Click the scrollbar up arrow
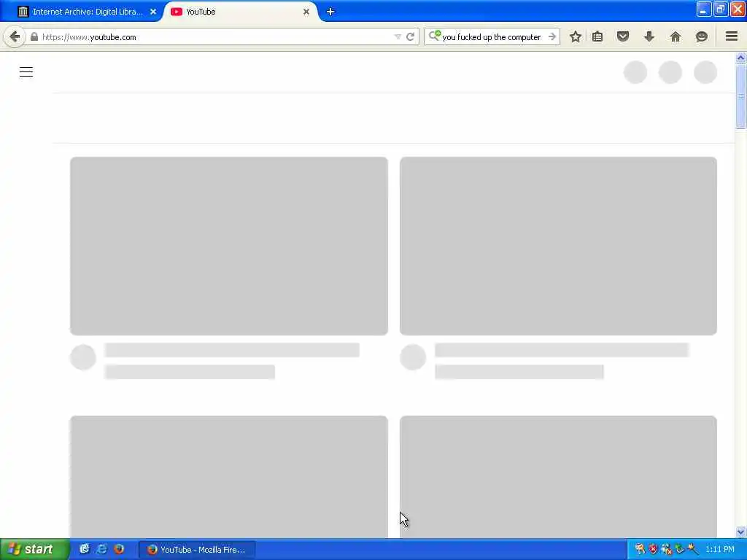Screen dimensions: 747x560 point(740,58)
